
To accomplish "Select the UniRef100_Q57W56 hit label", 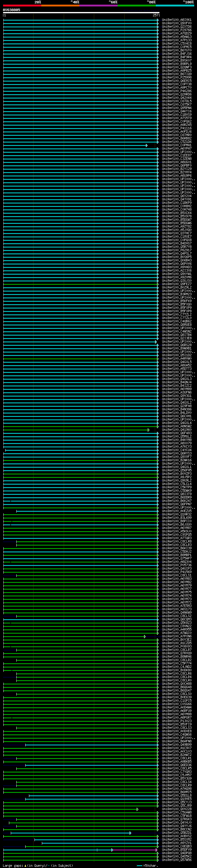I will pyautogui.click(x=176, y=860).
